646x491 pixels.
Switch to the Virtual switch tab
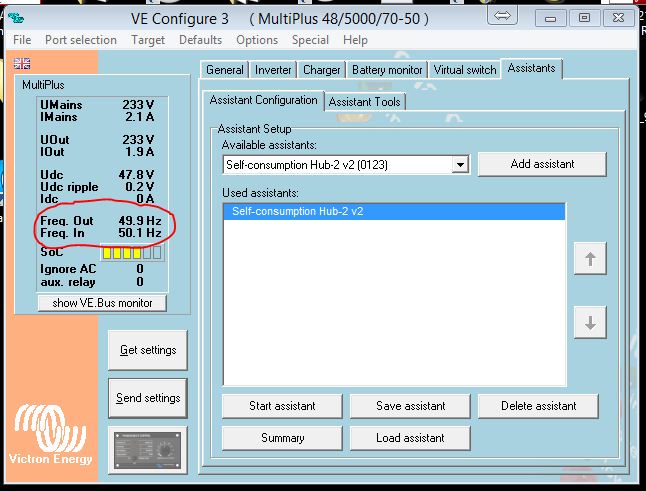[x=464, y=70]
